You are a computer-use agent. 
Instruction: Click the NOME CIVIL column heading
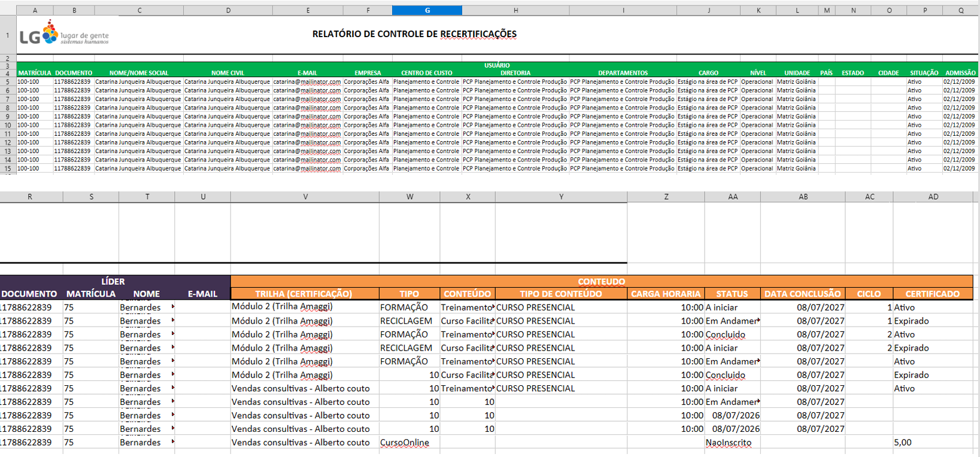click(227, 73)
